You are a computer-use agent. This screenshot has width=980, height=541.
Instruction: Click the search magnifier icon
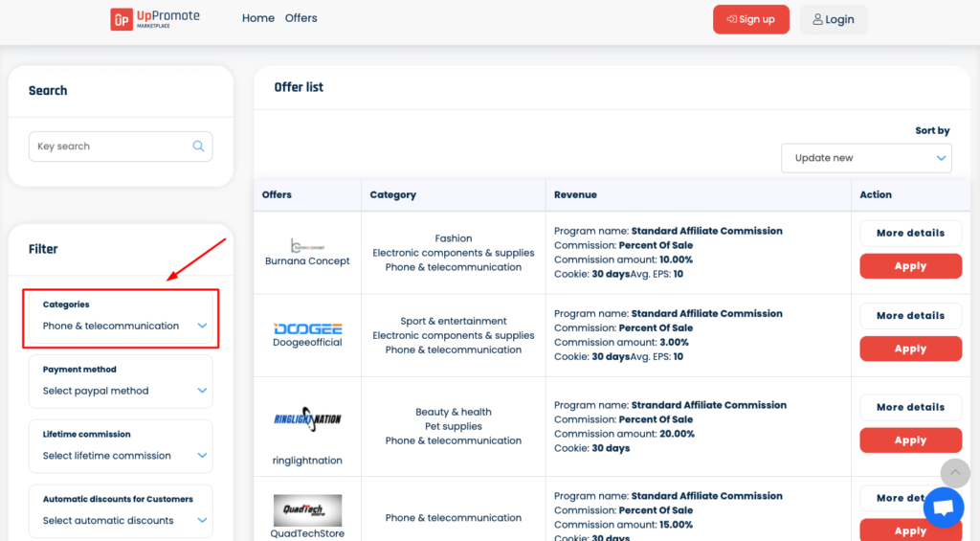[198, 147]
